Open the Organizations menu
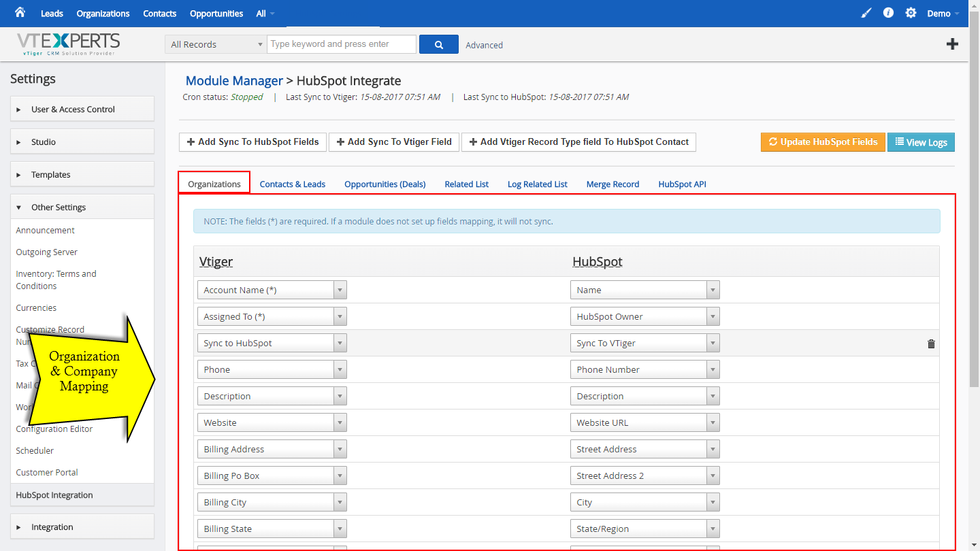 [x=103, y=14]
